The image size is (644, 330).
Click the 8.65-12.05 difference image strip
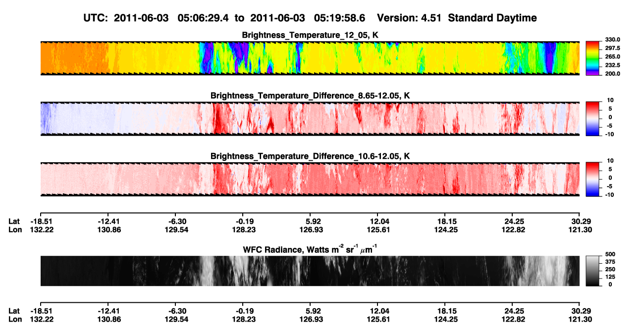click(310, 119)
